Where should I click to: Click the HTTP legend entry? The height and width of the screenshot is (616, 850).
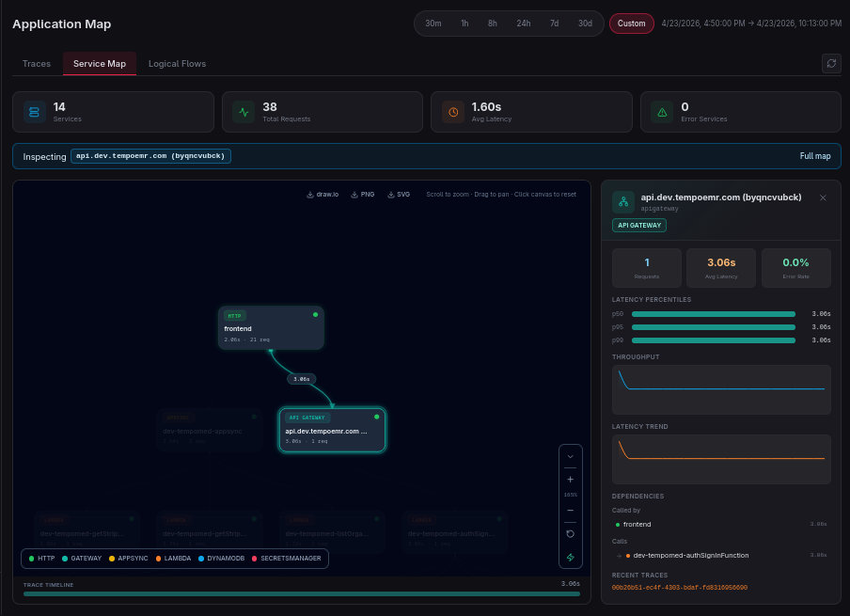pyautogui.click(x=41, y=559)
